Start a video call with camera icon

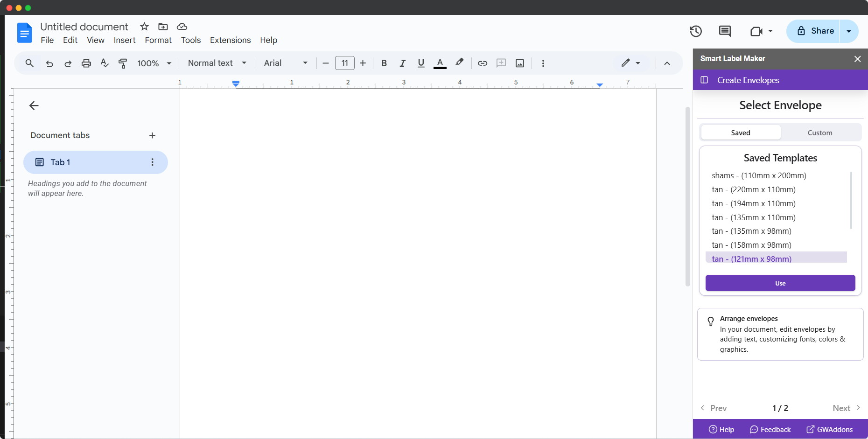coord(756,31)
